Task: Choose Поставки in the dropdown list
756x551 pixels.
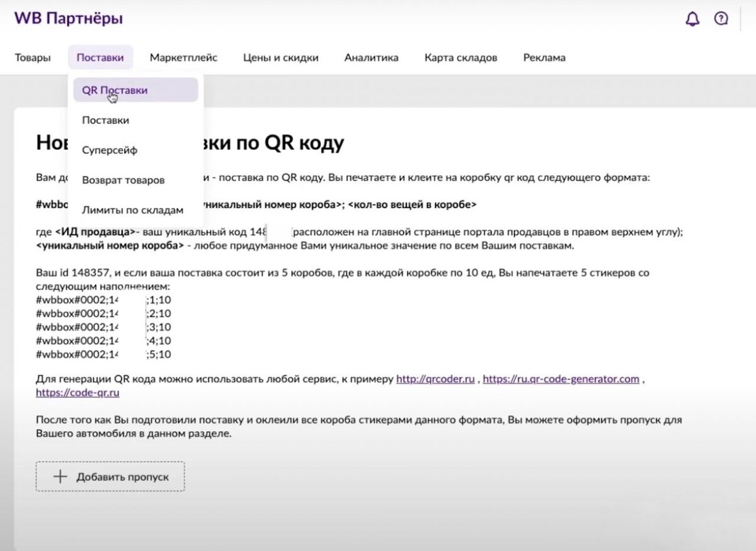Action: click(x=106, y=120)
